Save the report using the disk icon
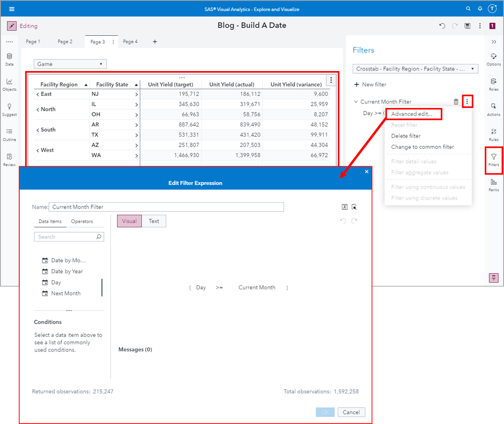504x424 pixels. point(467,26)
